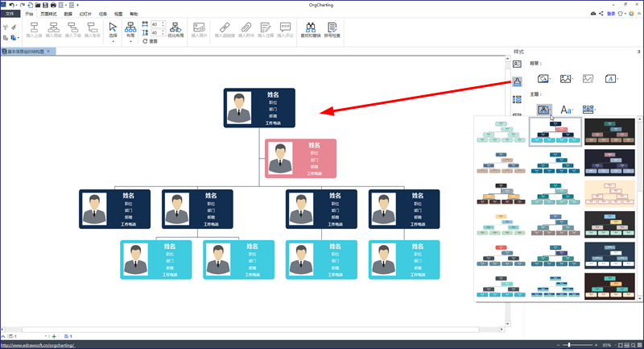Run the spell check document icon

click(x=332, y=30)
